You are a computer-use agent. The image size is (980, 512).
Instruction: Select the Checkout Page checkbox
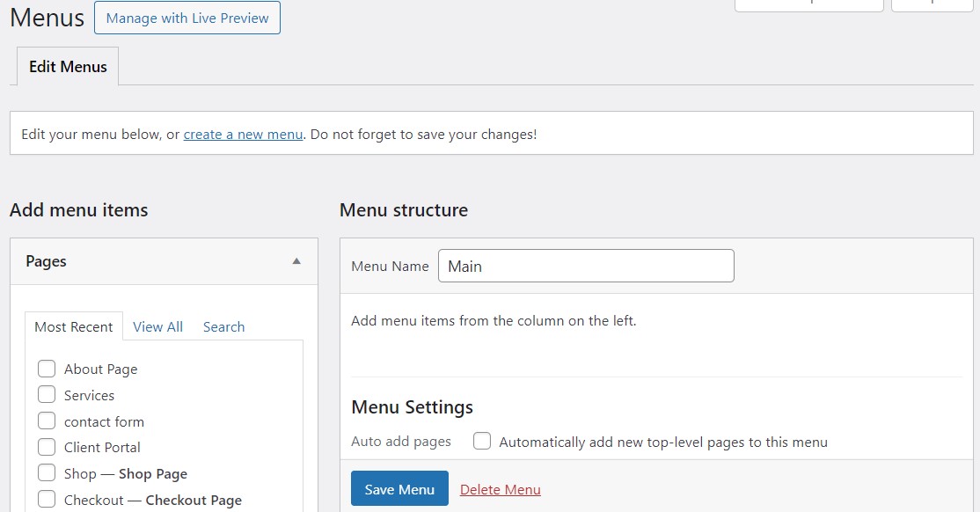(47, 500)
